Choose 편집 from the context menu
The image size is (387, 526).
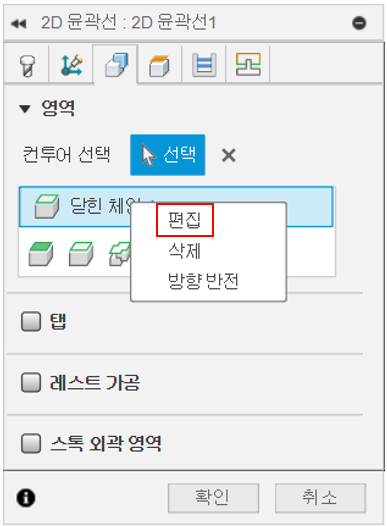[184, 220]
